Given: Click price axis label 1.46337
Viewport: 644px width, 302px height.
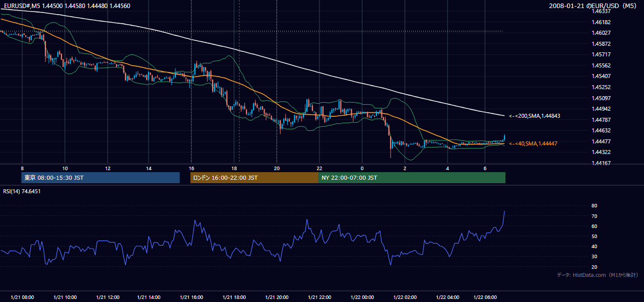Looking at the screenshot, I should 601,11.
